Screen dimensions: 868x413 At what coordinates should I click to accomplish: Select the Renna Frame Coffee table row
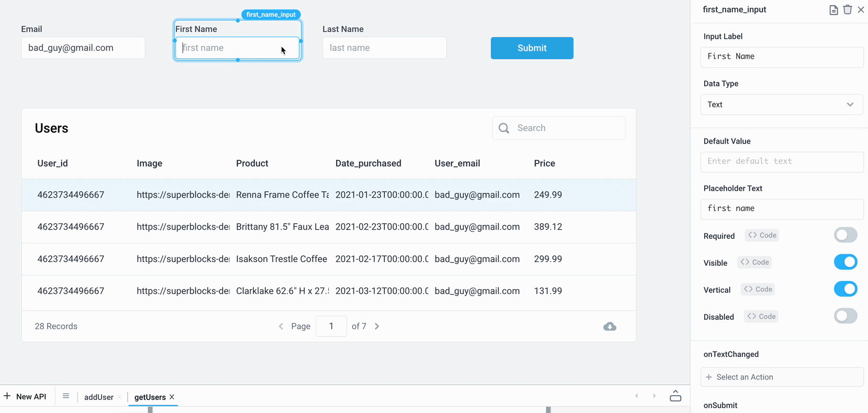click(329, 195)
